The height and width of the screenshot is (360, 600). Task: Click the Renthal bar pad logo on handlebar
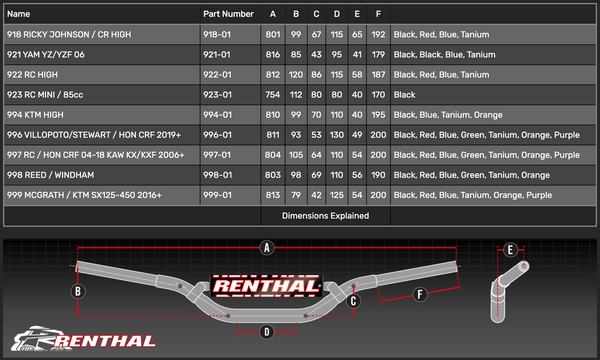click(266, 286)
